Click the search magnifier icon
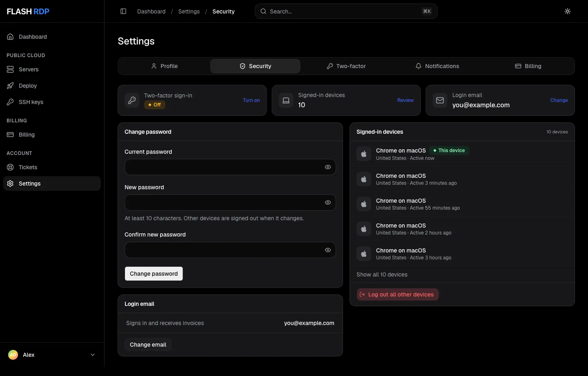Image resolution: width=588 pixels, height=376 pixels. (263, 11)
